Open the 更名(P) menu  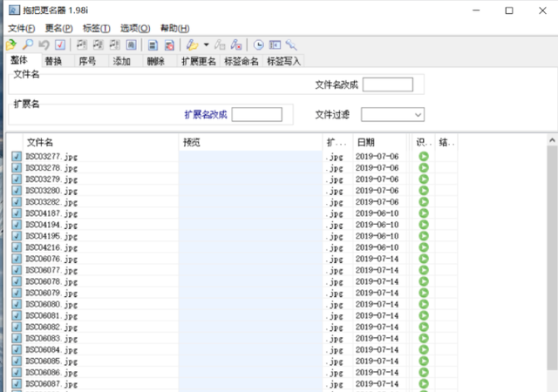[59, 29]
